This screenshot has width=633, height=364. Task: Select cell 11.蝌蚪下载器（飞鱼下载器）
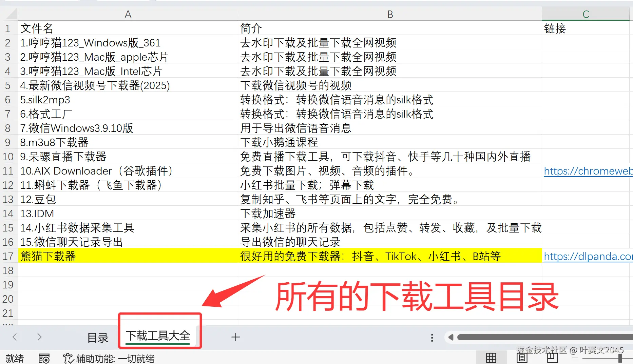(x=128, y=185)
